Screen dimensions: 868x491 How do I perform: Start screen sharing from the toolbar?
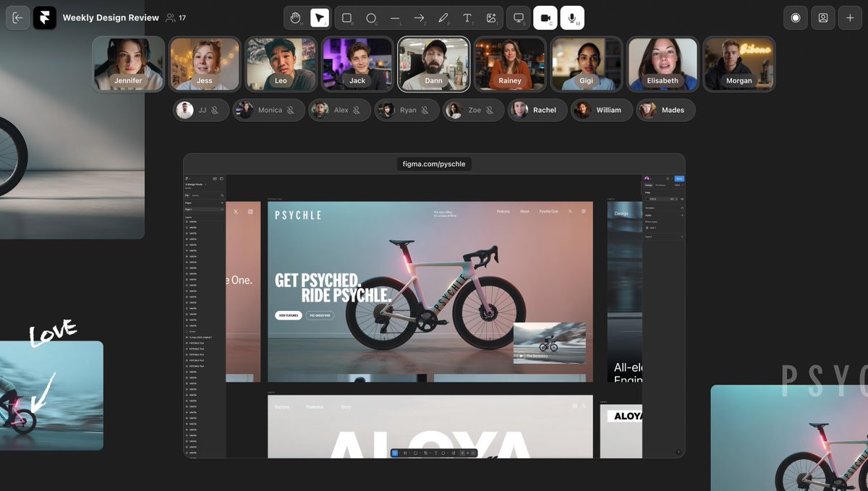coord(517,18)
